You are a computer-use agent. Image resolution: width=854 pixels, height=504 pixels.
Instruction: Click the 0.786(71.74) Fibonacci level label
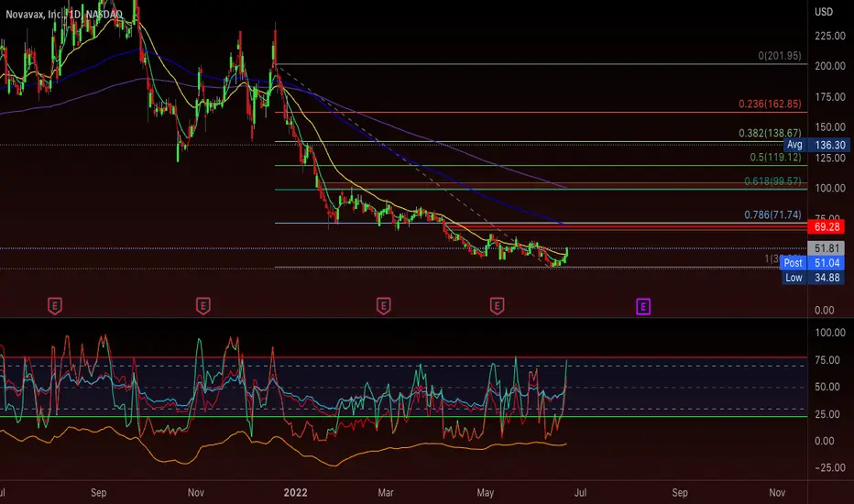point(772,214)
